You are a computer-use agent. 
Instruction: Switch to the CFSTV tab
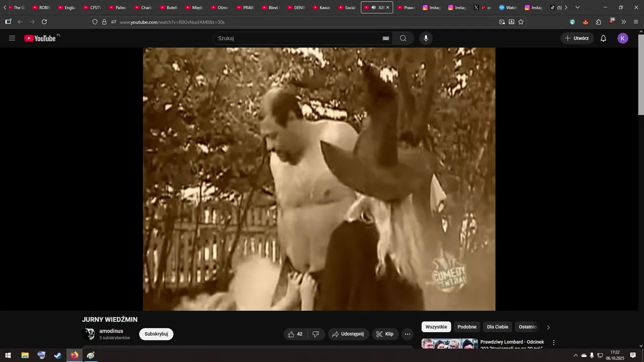(x=93, y=8)
